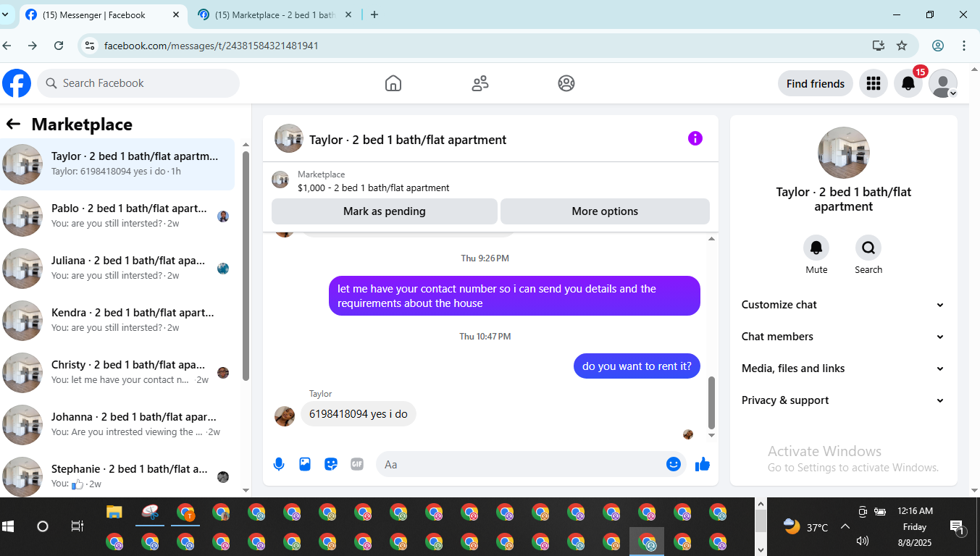Click Find friends button

pyautogui.click(x=816, y=83)
